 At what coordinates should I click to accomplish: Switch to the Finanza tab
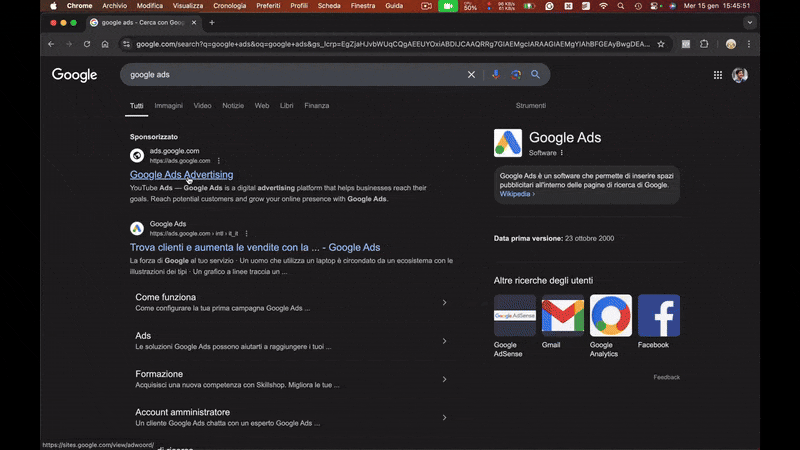316,106
